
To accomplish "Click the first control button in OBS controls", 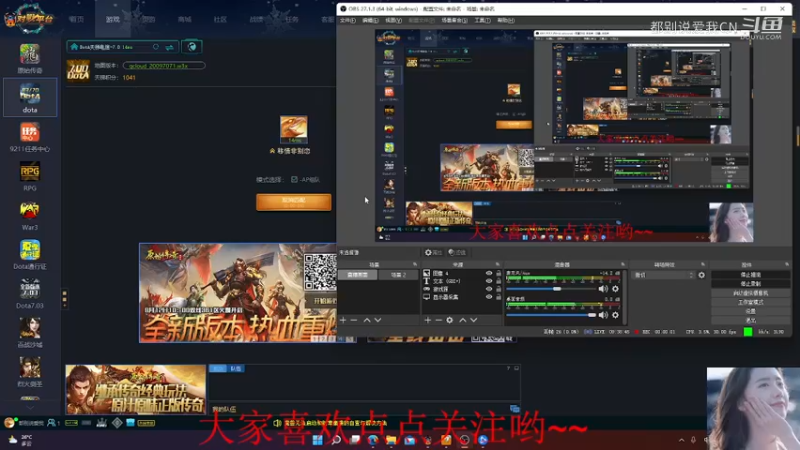I will click(x=750, y=274).
